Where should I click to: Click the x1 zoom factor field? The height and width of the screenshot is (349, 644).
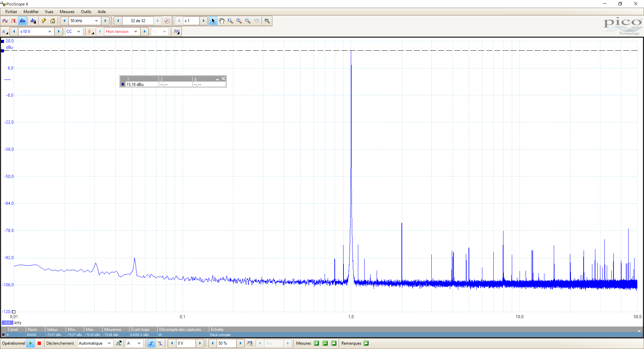(x=191, y=21)
